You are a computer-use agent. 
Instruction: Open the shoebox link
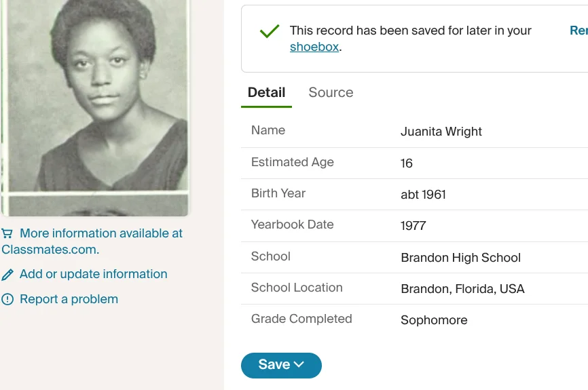click(314, 47)
